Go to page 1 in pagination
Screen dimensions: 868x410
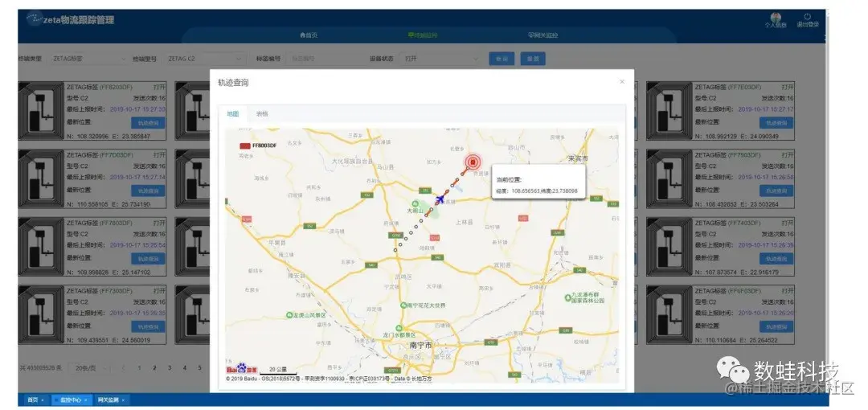pos(139,368)
